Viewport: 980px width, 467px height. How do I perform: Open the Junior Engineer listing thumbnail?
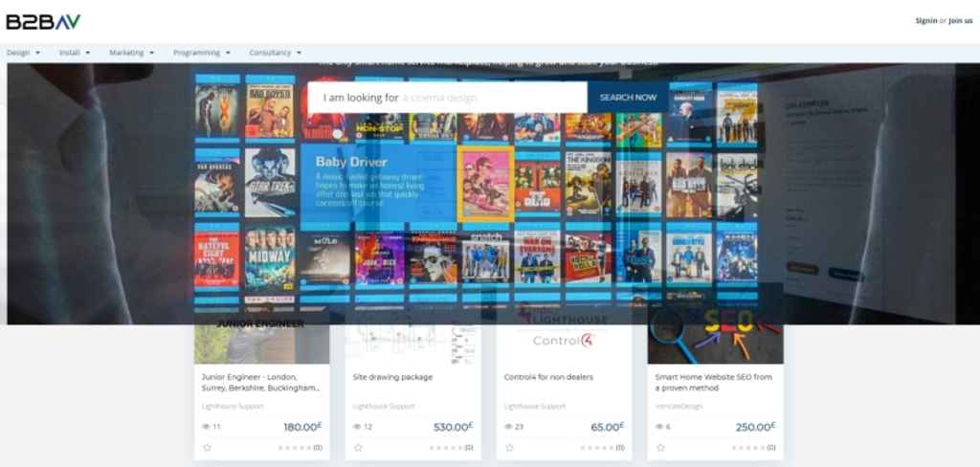(x=262, y=338)
